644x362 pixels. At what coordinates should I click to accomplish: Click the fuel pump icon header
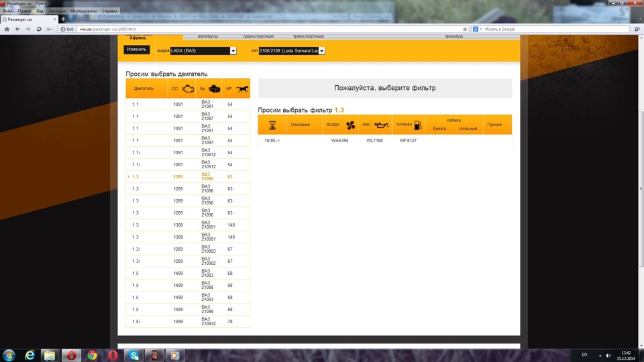click(418, 125)
